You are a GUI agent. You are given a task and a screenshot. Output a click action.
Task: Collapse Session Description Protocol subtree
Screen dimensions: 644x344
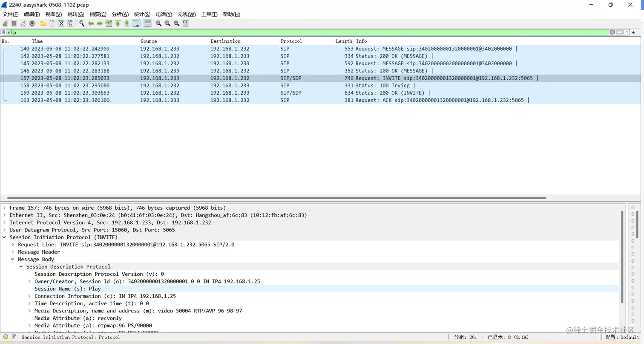[21, 267]
